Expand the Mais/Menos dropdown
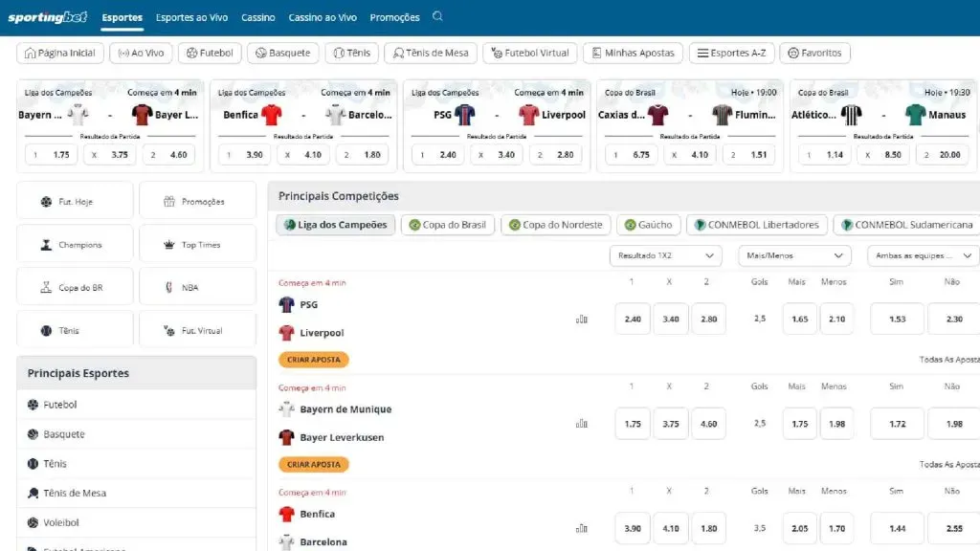This screenshot has height=551, width=980. [794, 255]
